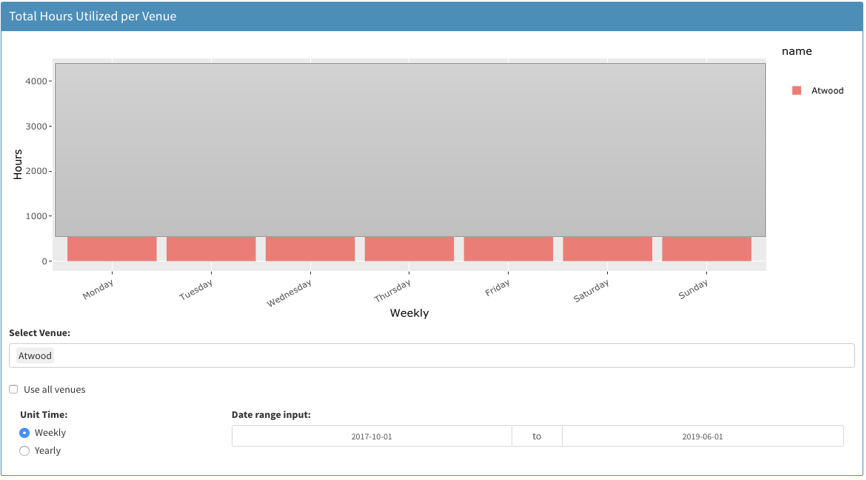Click the 'Hours' y-axis title

point(18,164)
